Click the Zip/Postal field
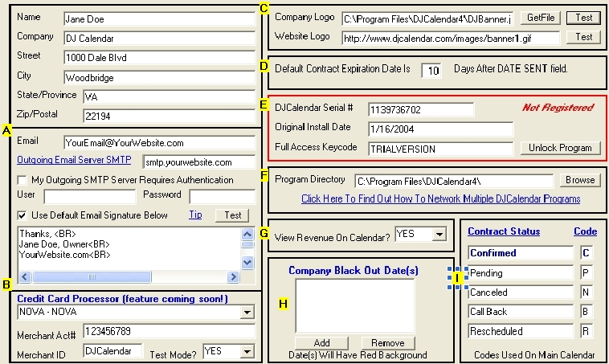Screen dimensions: 609x364 click(x=169, y=117)
